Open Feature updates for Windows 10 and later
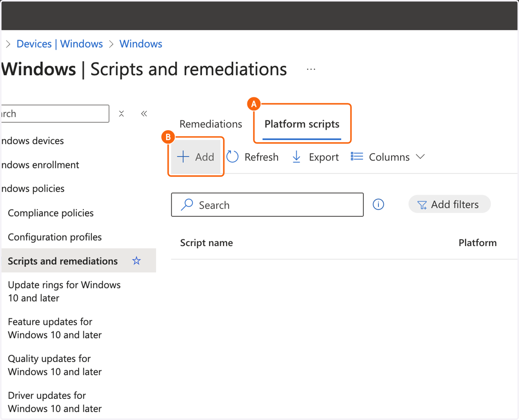Image resolution: width=519 pixels, height=420 pixels. tap(55, 328)
